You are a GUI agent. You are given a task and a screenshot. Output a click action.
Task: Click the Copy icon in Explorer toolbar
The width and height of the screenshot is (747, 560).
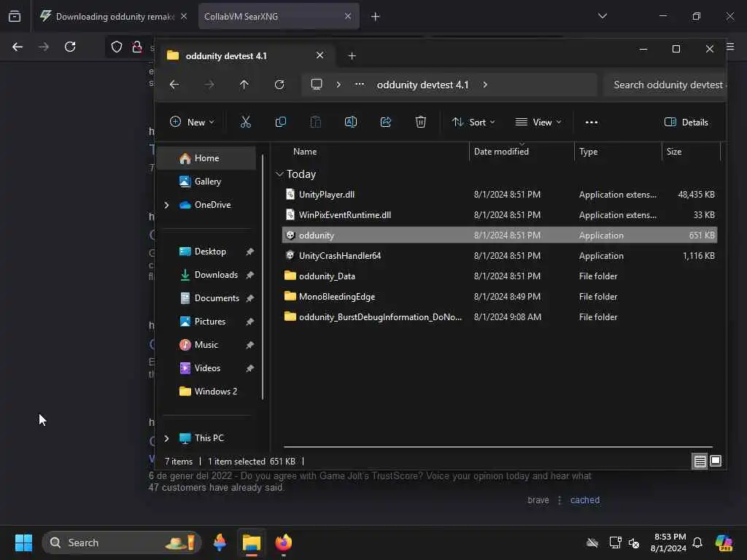pos(281,122)
